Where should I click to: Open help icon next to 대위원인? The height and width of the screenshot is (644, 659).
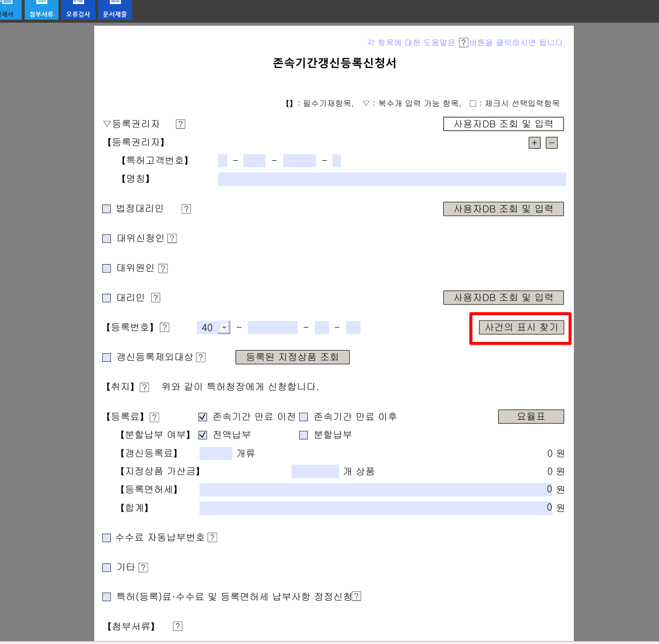[163, 268]
